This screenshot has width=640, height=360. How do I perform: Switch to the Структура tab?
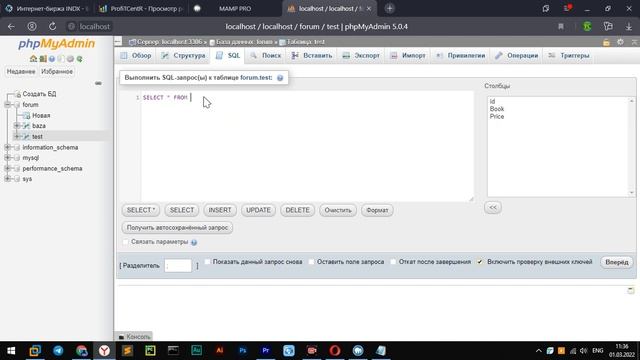click(x=183, y=56)
